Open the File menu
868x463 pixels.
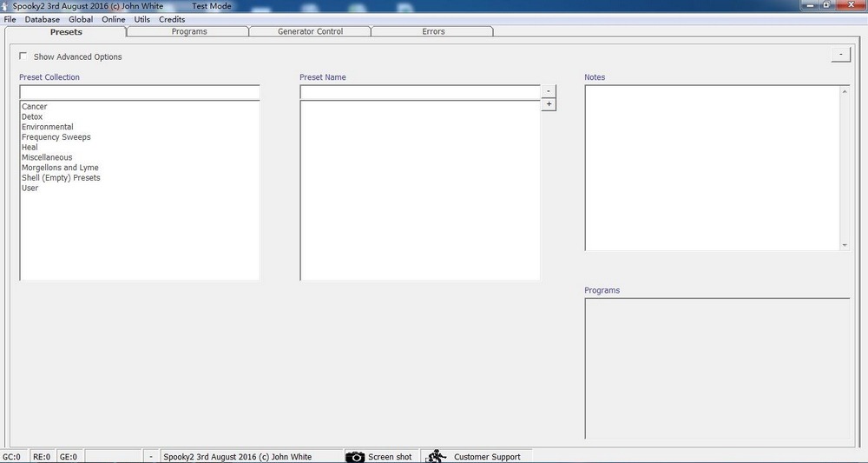pyautogui.click(x=10, y=19)
